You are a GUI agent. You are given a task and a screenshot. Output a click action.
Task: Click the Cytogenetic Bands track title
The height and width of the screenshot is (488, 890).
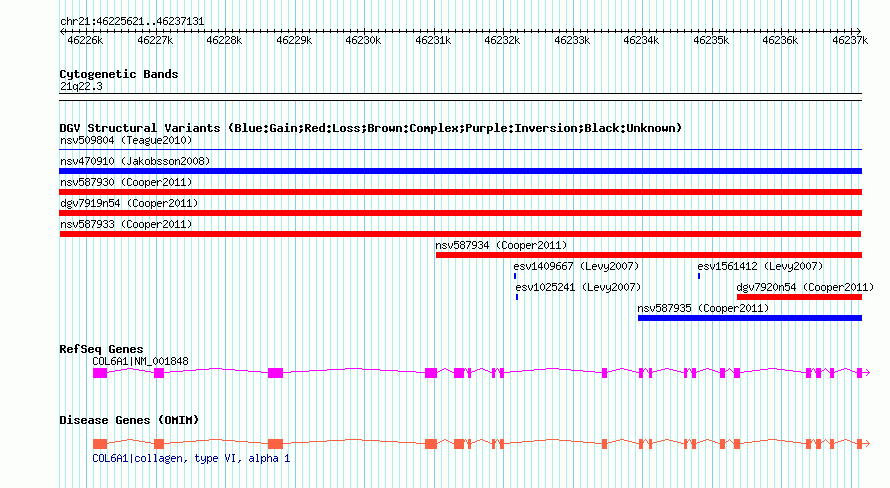[x=119, y=74]
